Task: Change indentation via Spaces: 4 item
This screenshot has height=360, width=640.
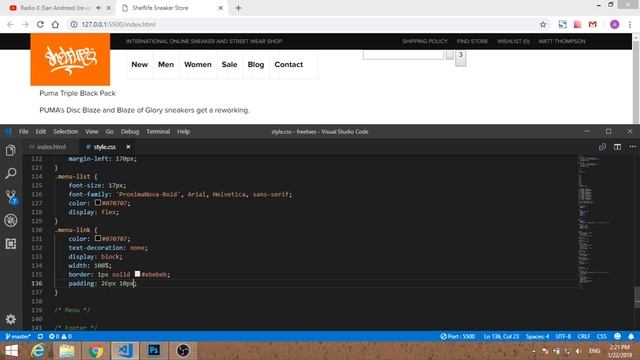Action: point(537,336)
